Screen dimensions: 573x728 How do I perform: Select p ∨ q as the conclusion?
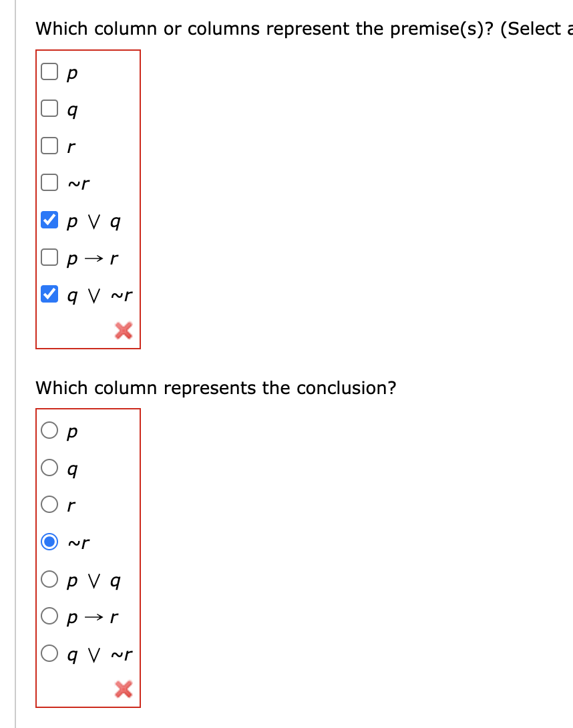click(x=49, y=578)
